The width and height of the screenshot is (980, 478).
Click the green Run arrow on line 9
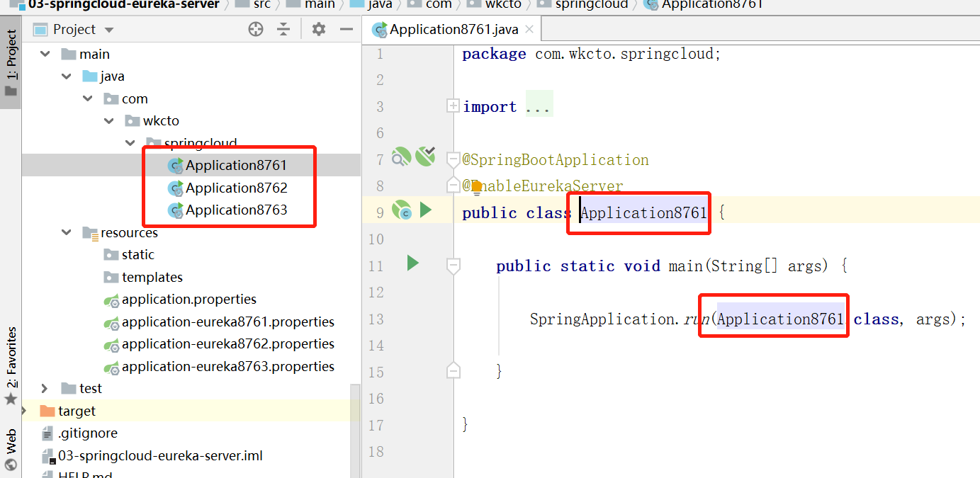click(425, 210)
